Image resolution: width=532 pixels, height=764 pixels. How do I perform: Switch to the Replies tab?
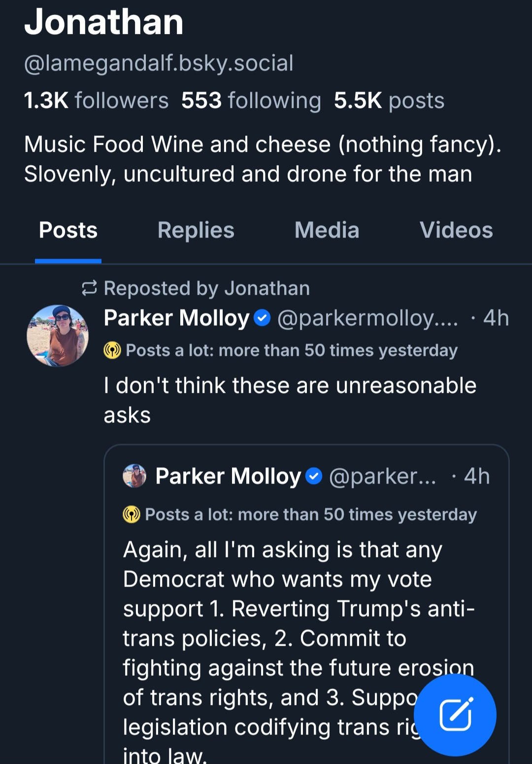coord(196,230)
